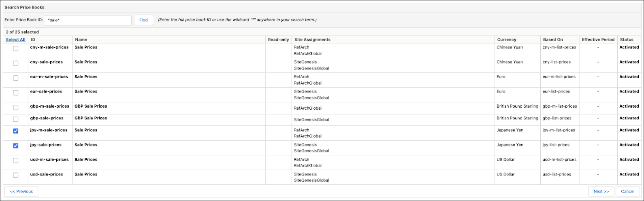Click the usd-list-prices Based On value

(557, 174)
